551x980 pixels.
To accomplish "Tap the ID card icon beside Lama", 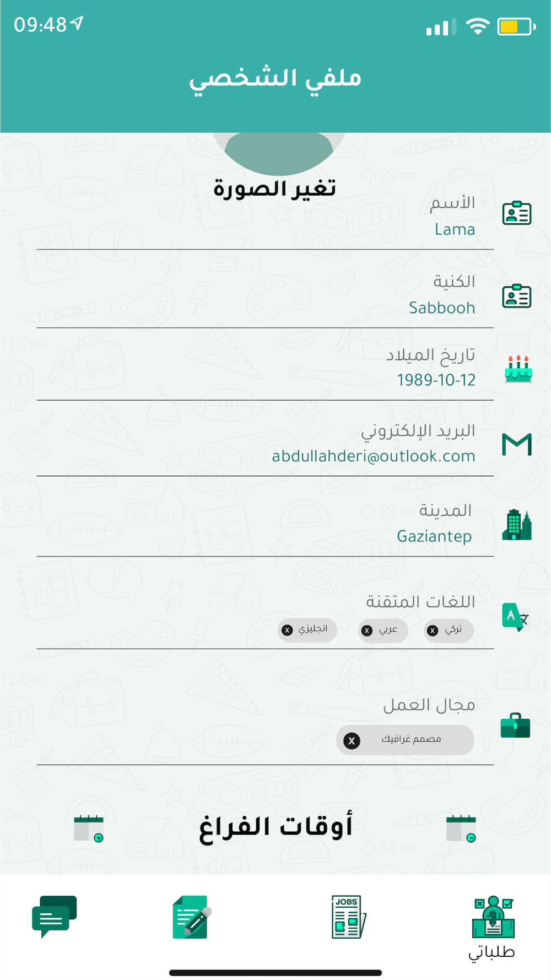I will click(x=517, y=213).
